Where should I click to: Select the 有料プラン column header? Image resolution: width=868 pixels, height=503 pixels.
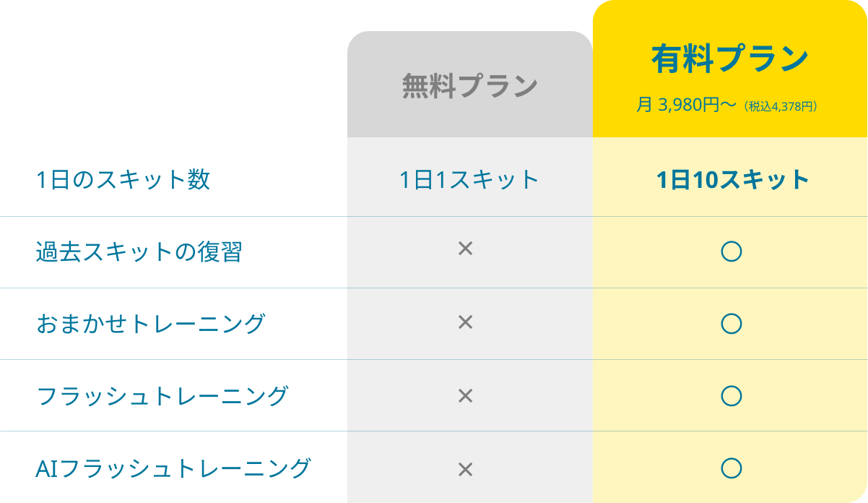tap(729, 59)
